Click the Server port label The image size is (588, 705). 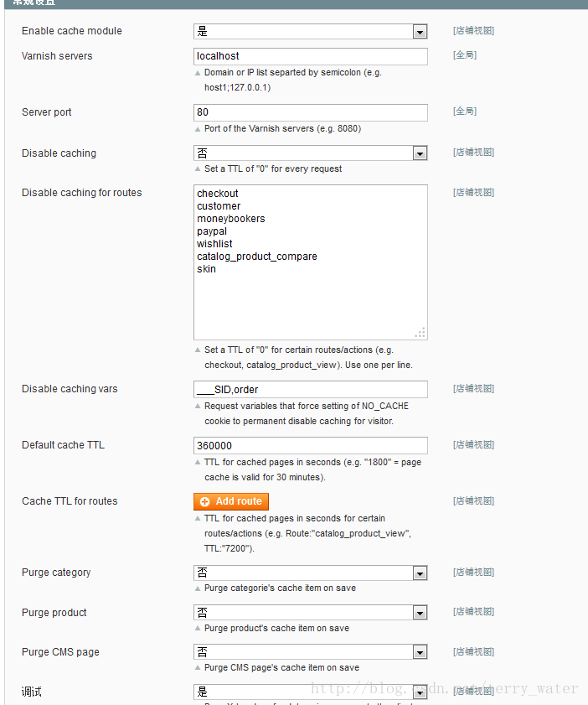point(47,112)
